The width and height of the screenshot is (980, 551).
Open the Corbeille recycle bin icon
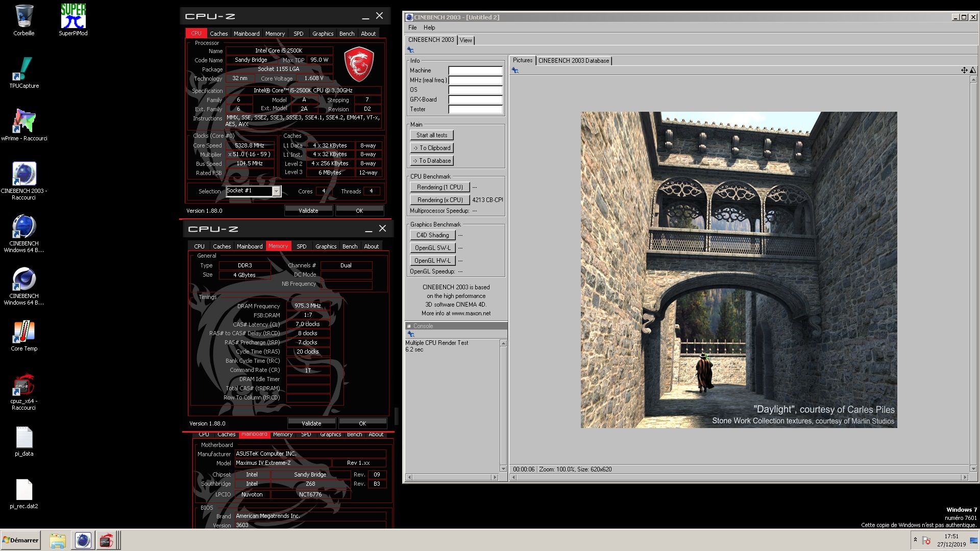click(x=24, y=20)
